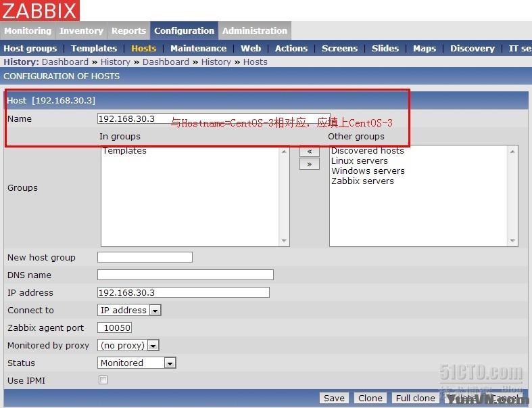The image size is (532, 408).
Task: Open Templates submenu item
Action: tap(94, 48)
